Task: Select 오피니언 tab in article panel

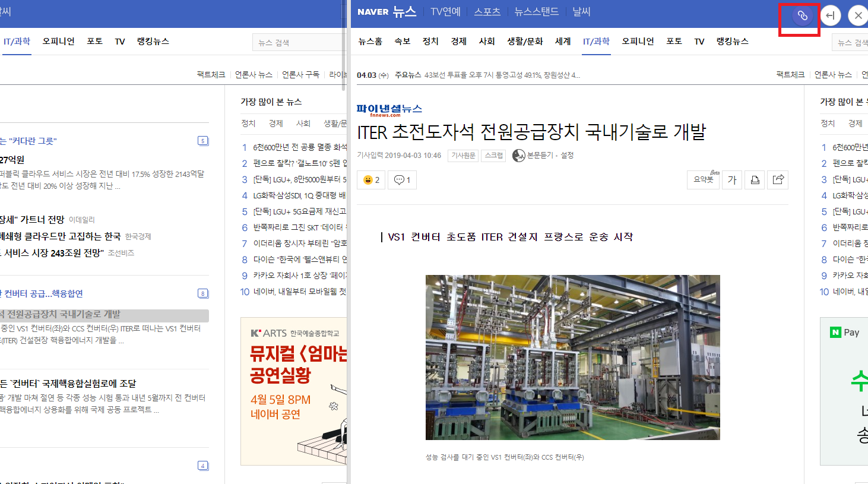Action: (638, 41)
